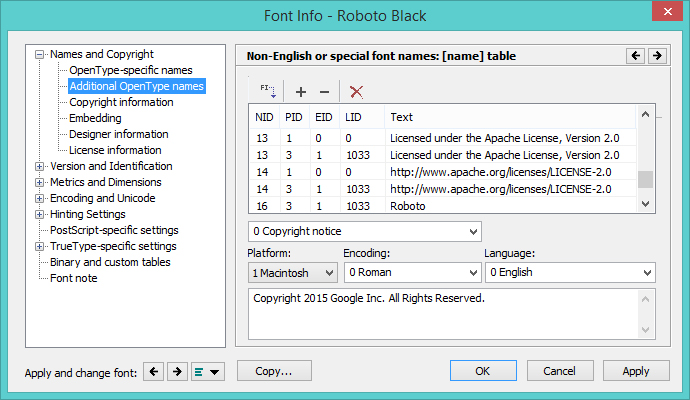Open the Platform dropdown showing 1 Macintosh
This screenshot has height=400, width=690.
[292, 272]
